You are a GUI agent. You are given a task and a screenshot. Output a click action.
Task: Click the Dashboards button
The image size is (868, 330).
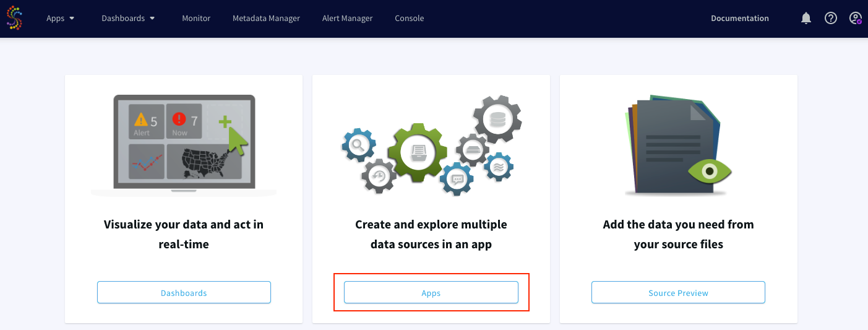(x=184, y=293)
